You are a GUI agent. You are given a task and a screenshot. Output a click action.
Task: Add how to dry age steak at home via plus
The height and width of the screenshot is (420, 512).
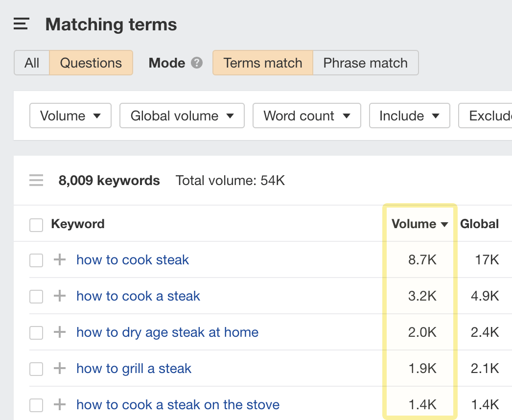click(59, 332)
